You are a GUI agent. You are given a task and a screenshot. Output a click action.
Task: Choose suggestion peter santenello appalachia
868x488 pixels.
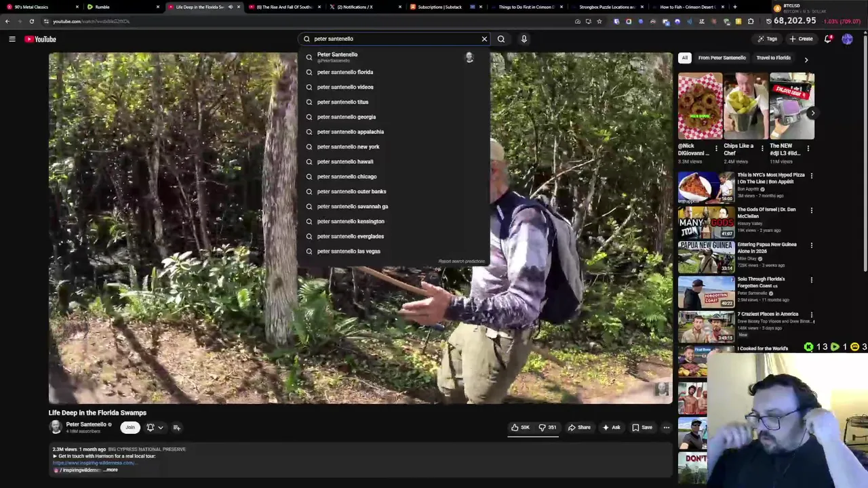pyautogui.click(x=393, y=131)
